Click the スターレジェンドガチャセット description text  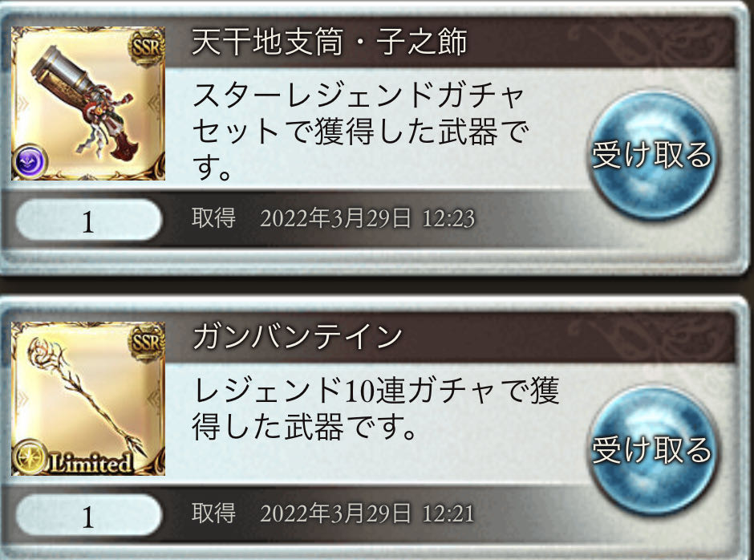(x=359, y=131)
